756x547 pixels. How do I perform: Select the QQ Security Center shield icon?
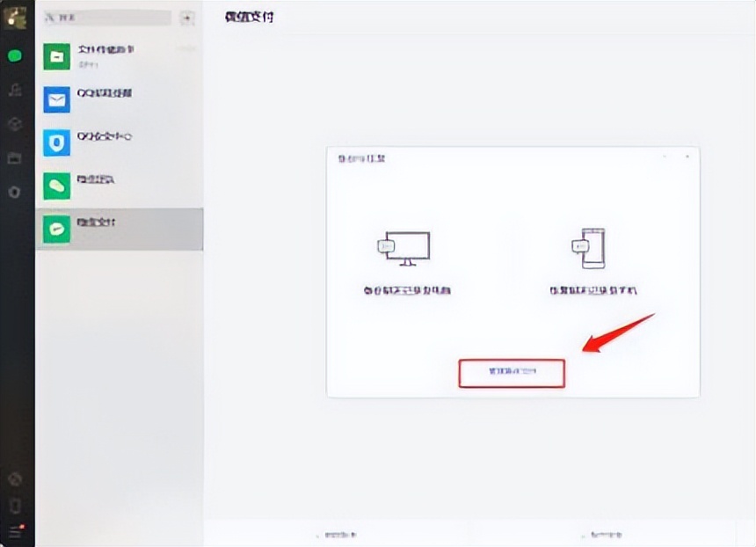(x=57, y=142)
